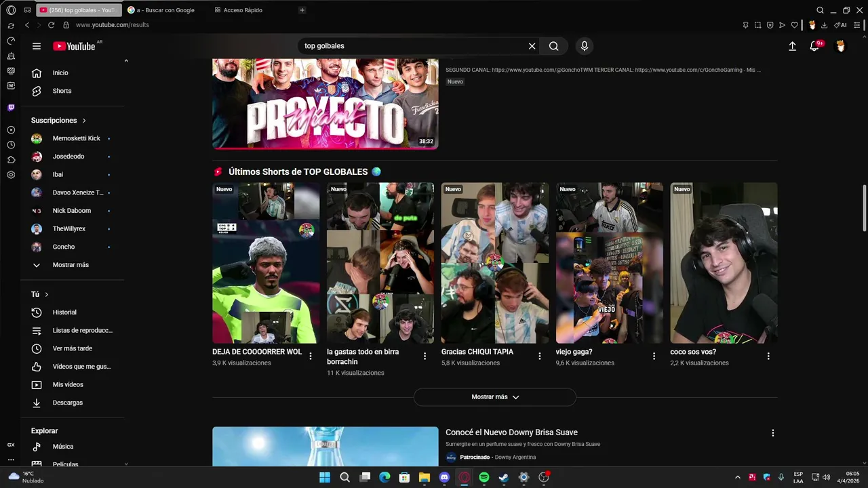Image resolution: width=868 pixels, height=488 pixels.
Task: Click the YouTube logo
Action: 74,46
